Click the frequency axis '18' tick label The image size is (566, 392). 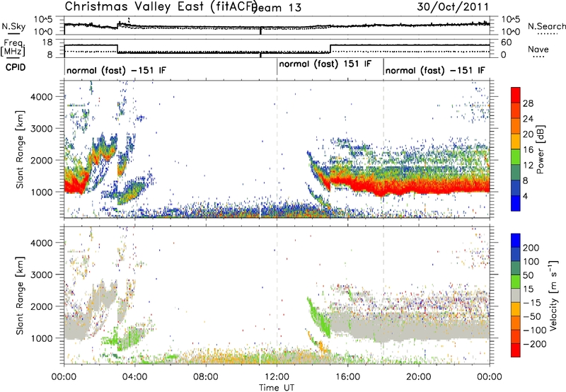[48, 42]
